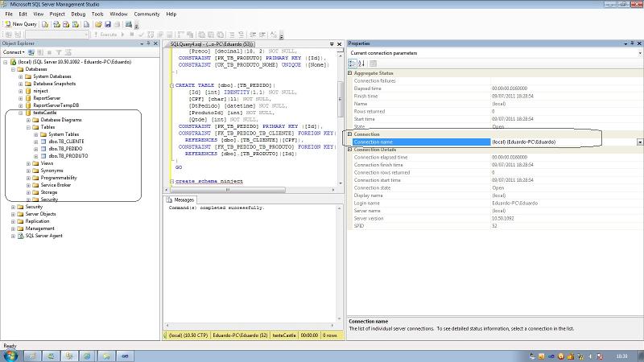The height and width of the screenshot is (362, 644).
Task: Open Properties window position menu
Action: [x=625, y=43]
